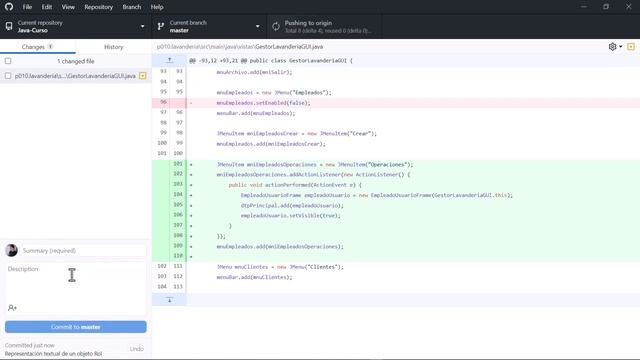Click the commit Description text area

[x=76, y=282]
